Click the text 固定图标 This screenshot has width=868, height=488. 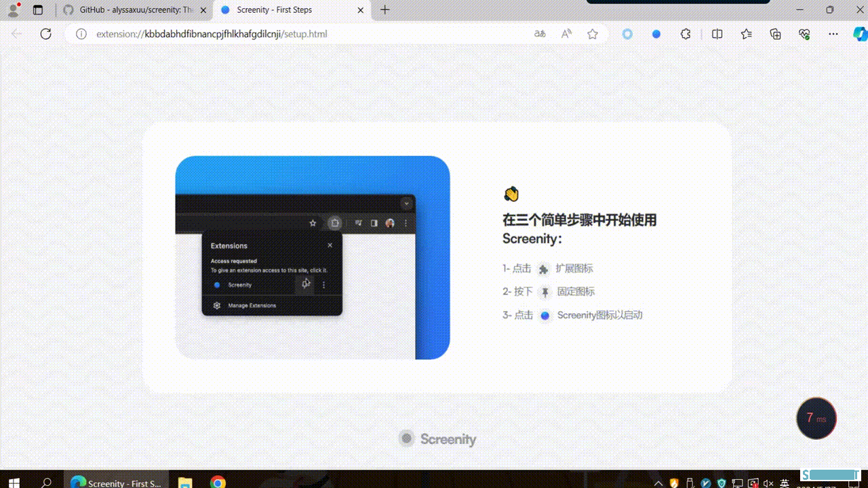click(576, 291)
